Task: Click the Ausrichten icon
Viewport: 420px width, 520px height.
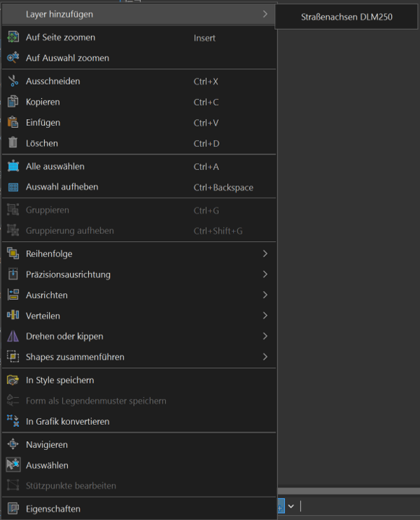Action: 13,295
